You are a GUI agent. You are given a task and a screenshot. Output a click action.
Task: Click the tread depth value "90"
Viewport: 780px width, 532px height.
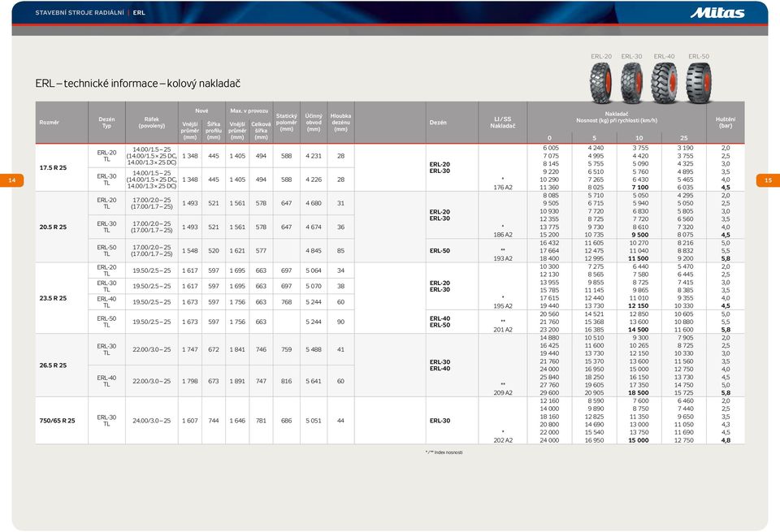pyautogui.click(x=340, y=322)
